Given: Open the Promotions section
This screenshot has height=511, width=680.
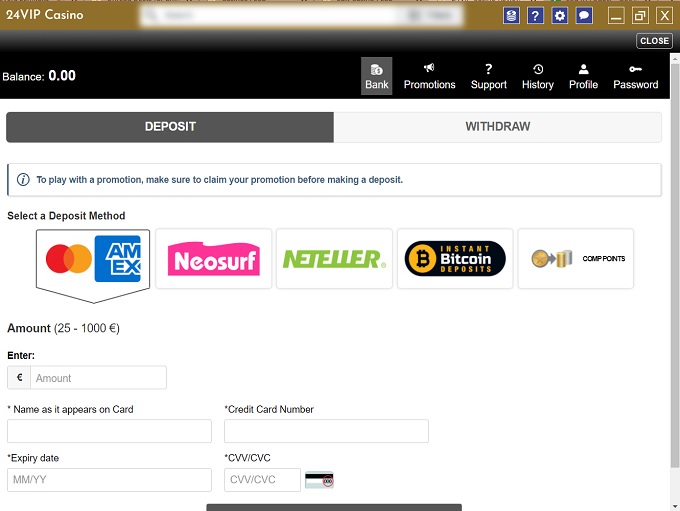Looking at the screenshot, I should tap(429, 76).
